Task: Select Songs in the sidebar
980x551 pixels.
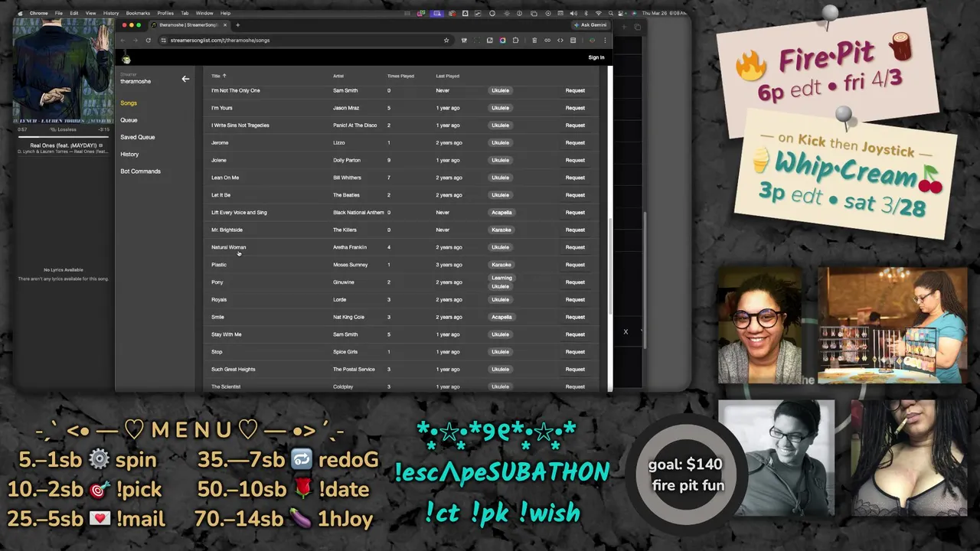Action: click(x=129, y=103)
